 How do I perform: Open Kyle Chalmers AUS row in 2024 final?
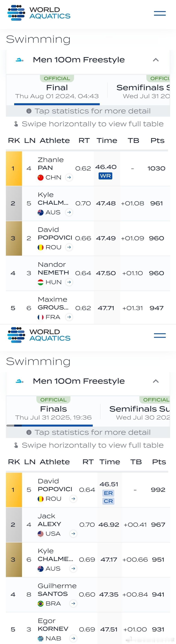pos(88,204)
